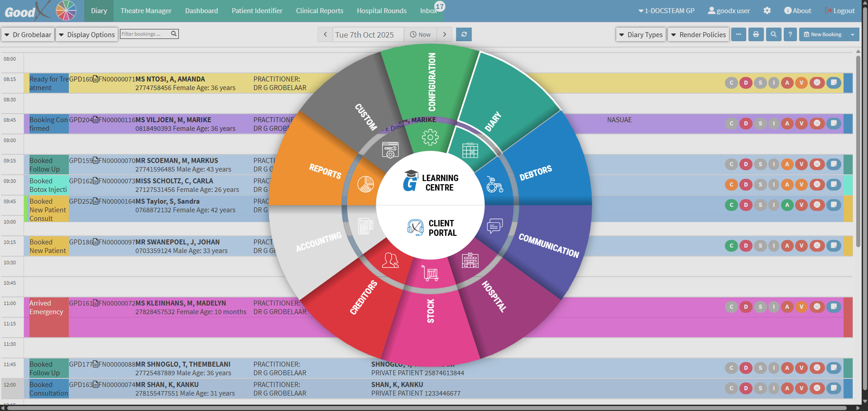
Task: Click the Creditors people icon
Action: click(390, 260)
